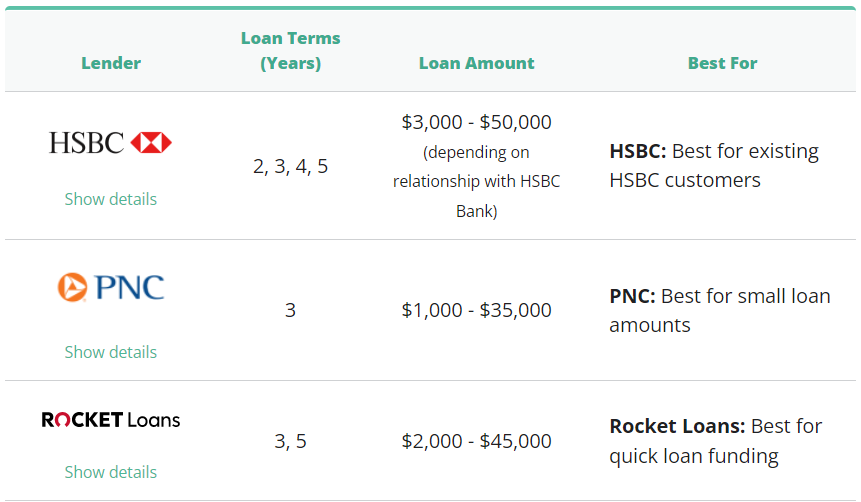The height and width of the screenshot is (502, 861).
Task: Expand Show details under PNC
Action: click(x=110, y=352)
